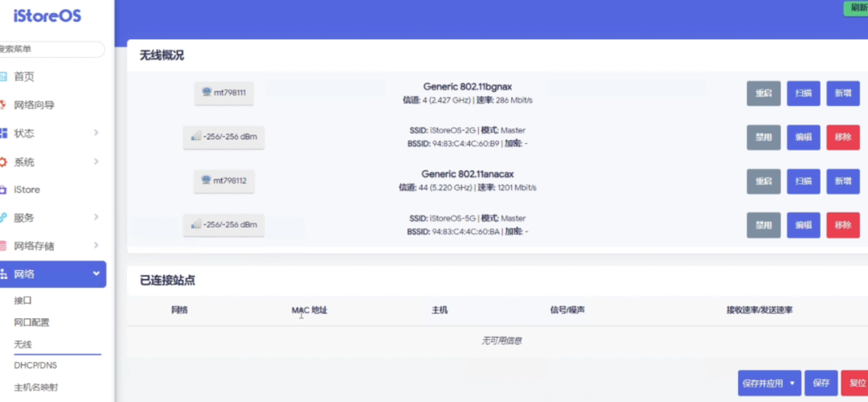Screen dimensions: 868x402
Task: Click the red 复位 button
Action: pos(854,384)
